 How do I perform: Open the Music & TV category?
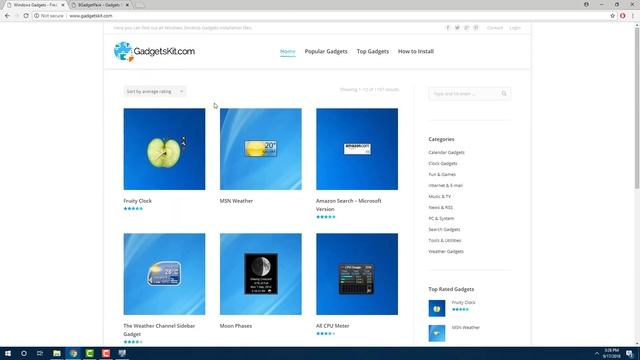point(440,196)
